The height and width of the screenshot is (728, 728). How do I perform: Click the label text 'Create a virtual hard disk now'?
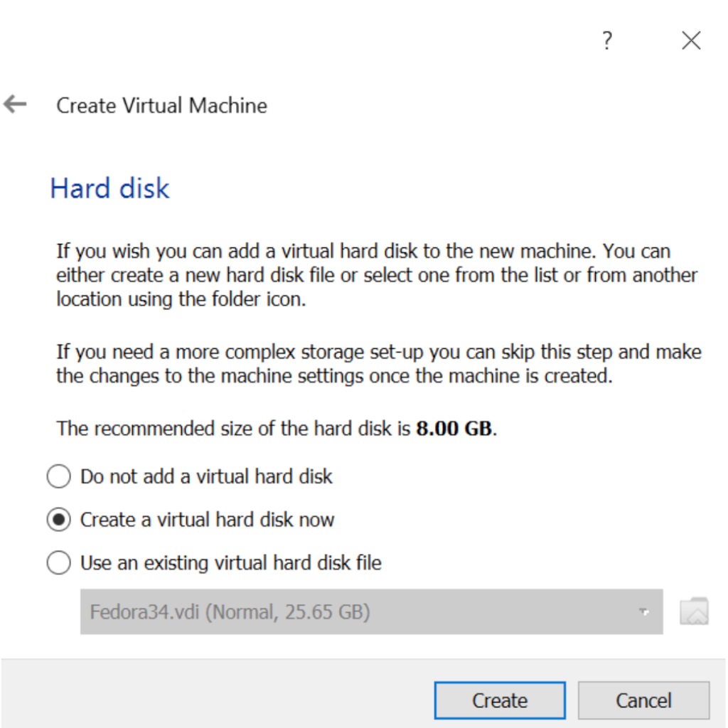(x=207, y=520)
